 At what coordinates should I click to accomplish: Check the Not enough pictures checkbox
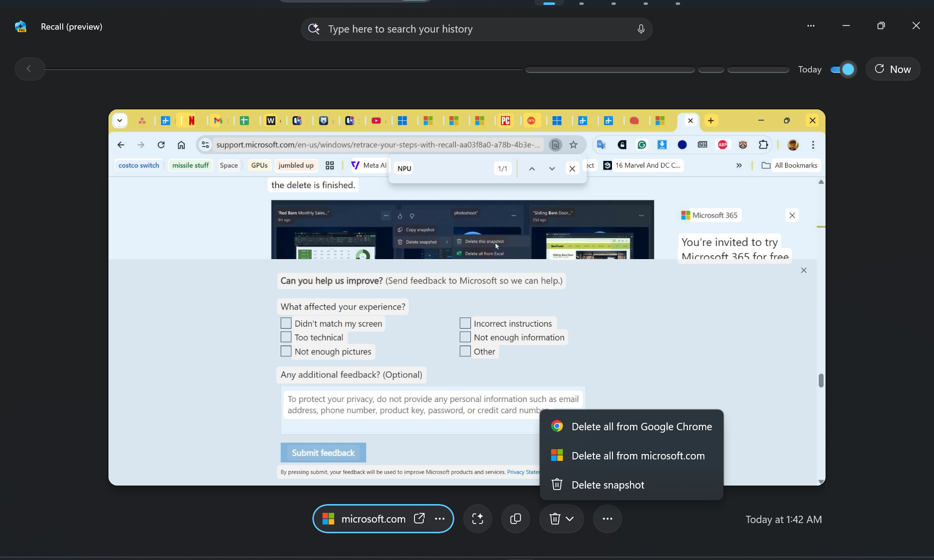(286, 351)
